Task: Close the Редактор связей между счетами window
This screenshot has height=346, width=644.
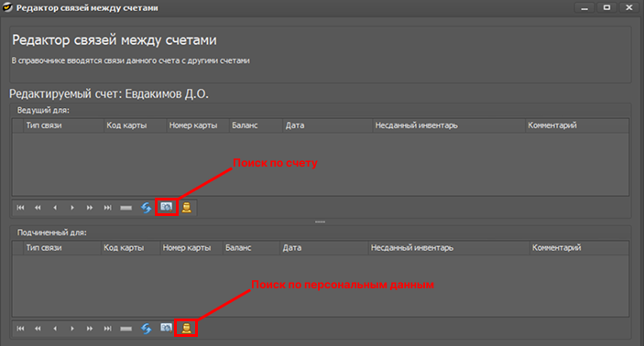Action: [628, 8]
